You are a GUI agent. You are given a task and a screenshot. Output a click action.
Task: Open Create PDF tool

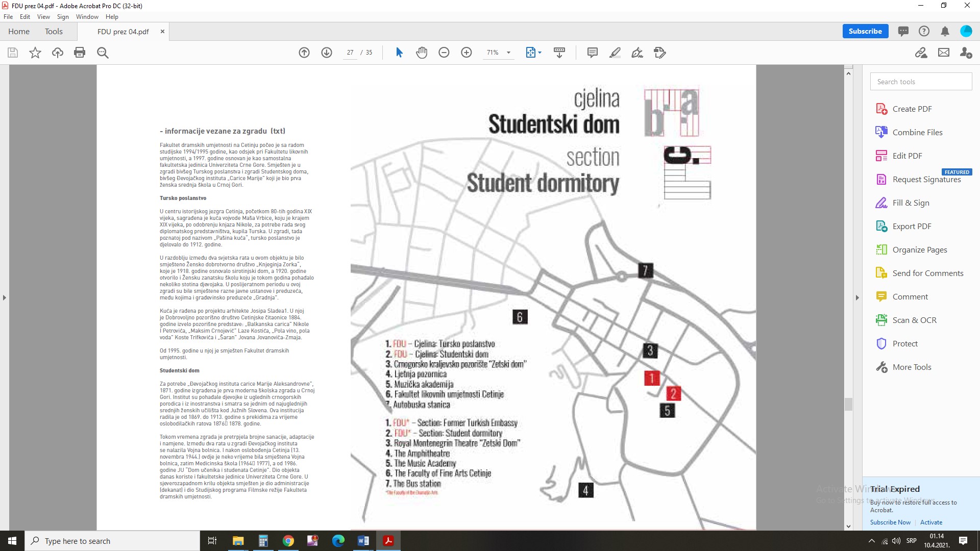click(x=912, y=109)
